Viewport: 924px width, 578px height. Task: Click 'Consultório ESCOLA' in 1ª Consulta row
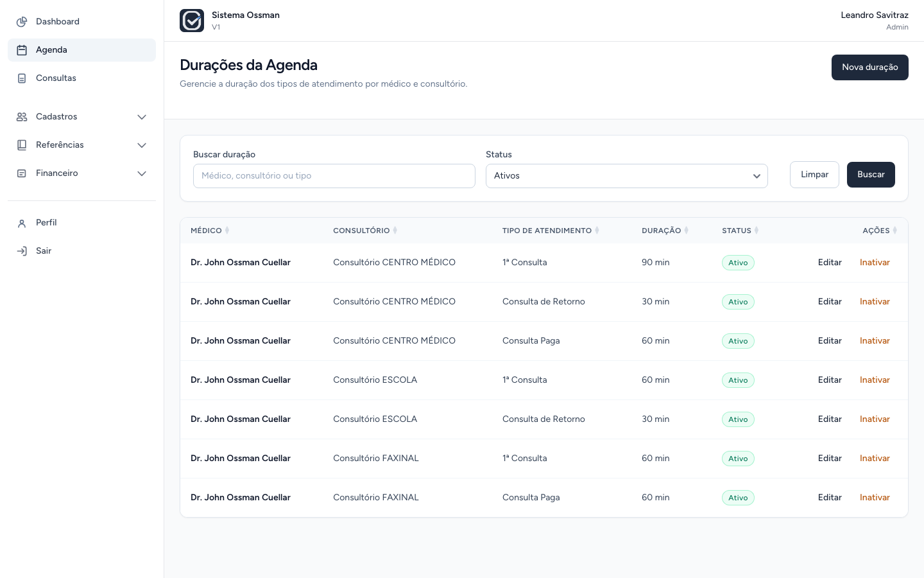(375, 380)
